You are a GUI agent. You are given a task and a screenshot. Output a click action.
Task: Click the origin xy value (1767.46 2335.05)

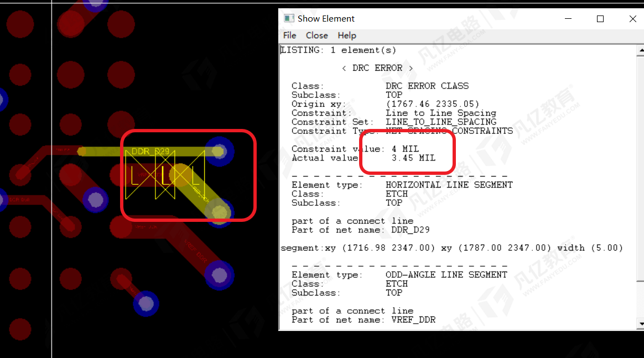(433, 104)
